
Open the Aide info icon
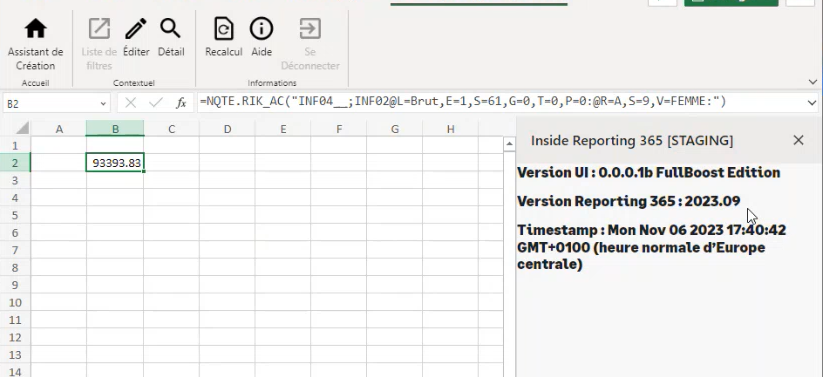pyautogui.click(x=261, y=29)
